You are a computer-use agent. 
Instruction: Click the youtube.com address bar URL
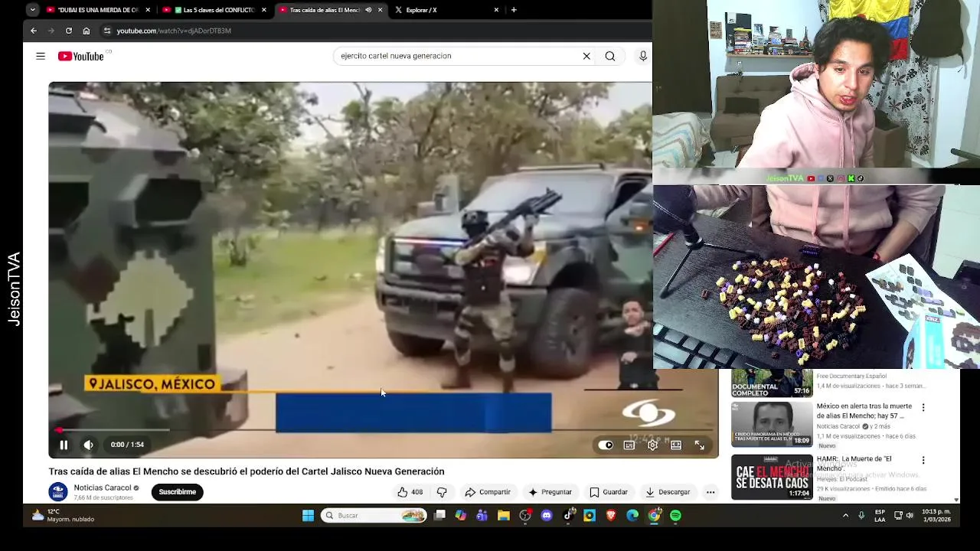[x=174, y=31]
